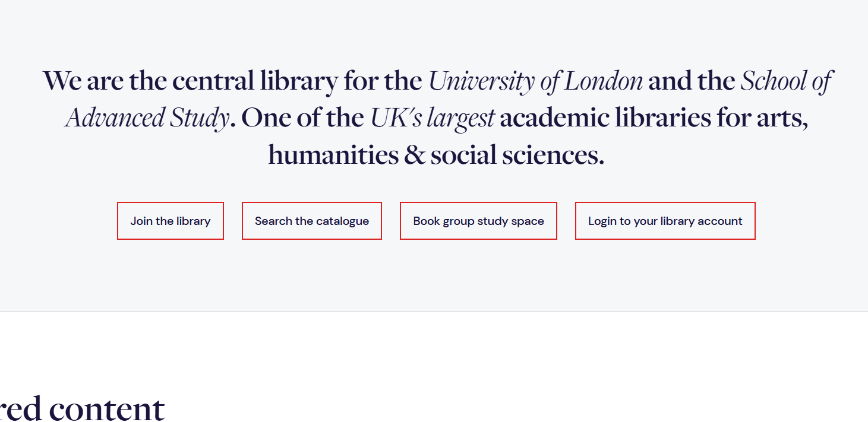This screenshot has width=868, height=422.
Task: Click the partially visible content heading
Action: point(82,409)
